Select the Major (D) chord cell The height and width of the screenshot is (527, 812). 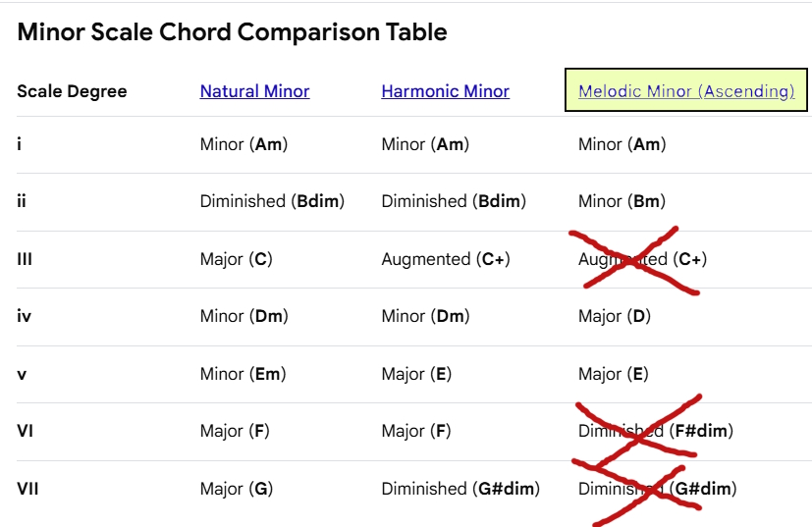point(614,316)
